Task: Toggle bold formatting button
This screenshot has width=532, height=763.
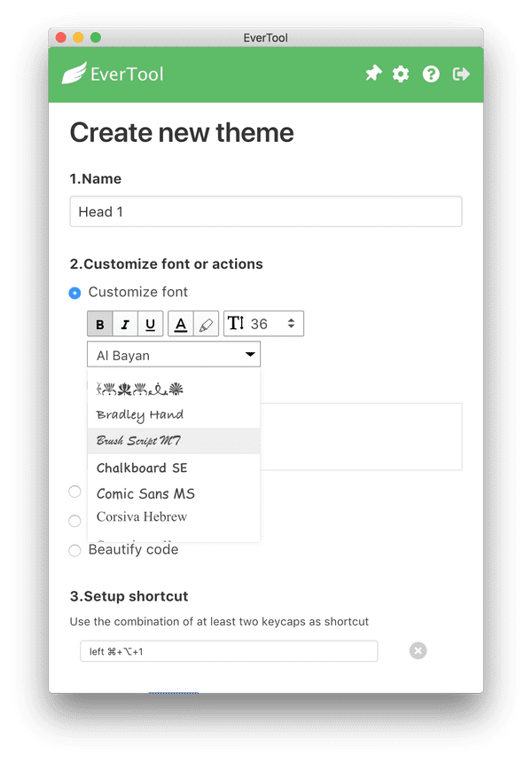Action: (x=100, y=325)
